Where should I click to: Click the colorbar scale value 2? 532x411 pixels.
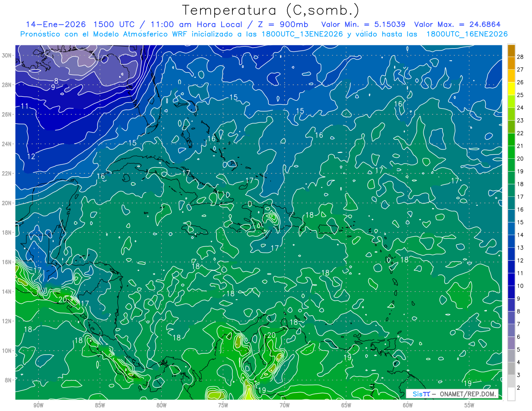coord(519,388)
